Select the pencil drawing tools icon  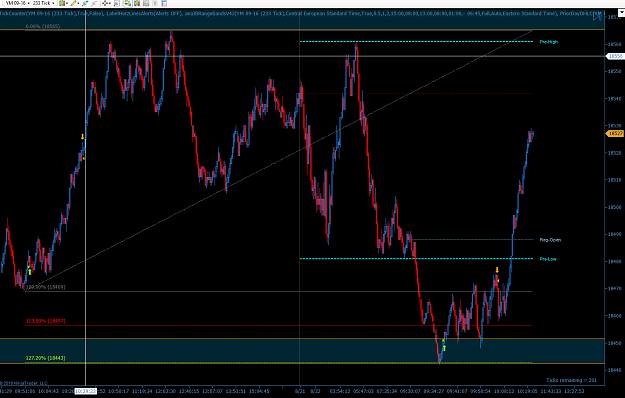pos(73,3)
